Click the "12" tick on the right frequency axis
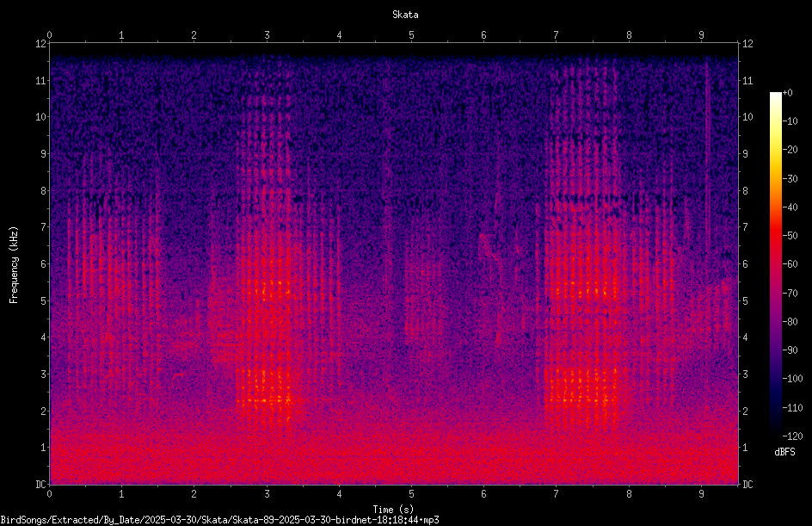The width and height of the screenshot is (812, 526). coord(747,44)
